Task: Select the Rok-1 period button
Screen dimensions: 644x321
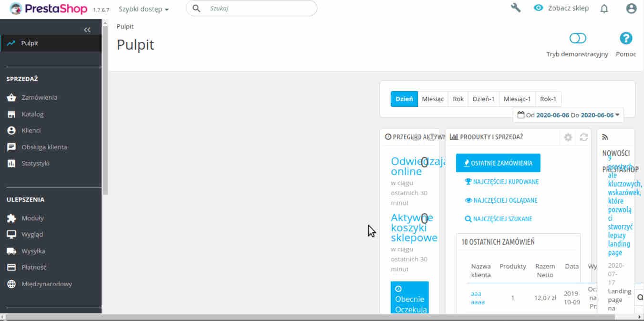Action: [548, 99]
